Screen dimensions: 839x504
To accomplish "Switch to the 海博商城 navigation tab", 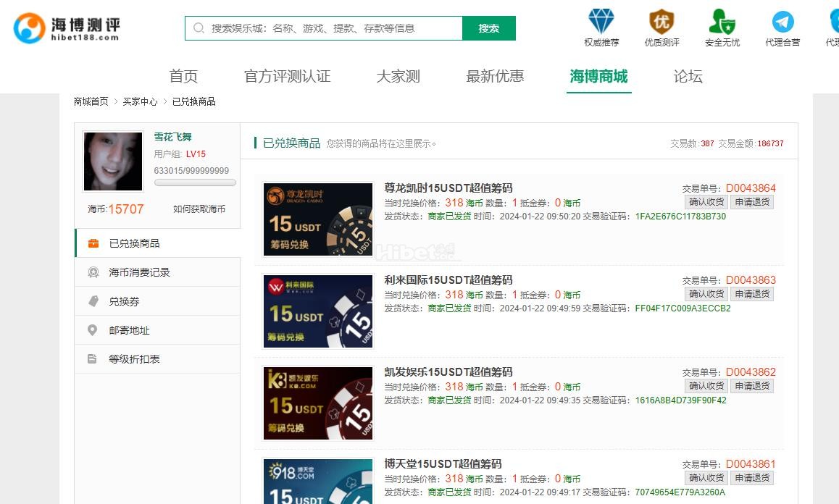I will [598, 76].
